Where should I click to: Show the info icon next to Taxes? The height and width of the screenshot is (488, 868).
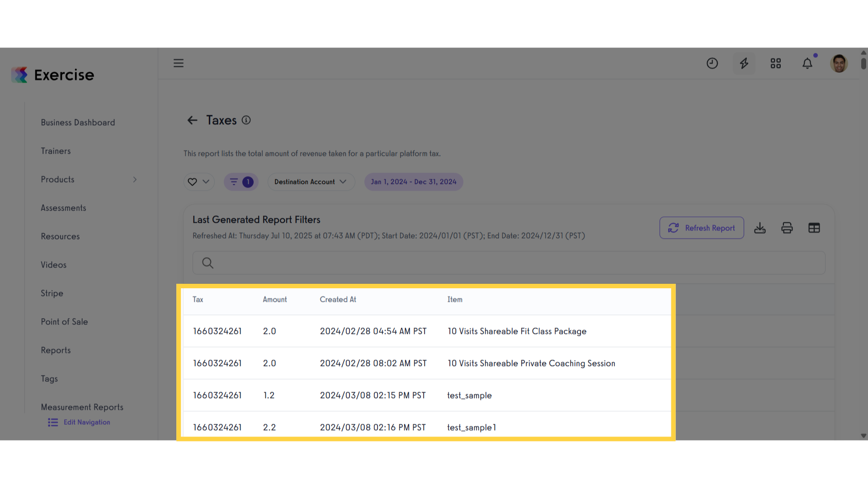click(246, 120)
